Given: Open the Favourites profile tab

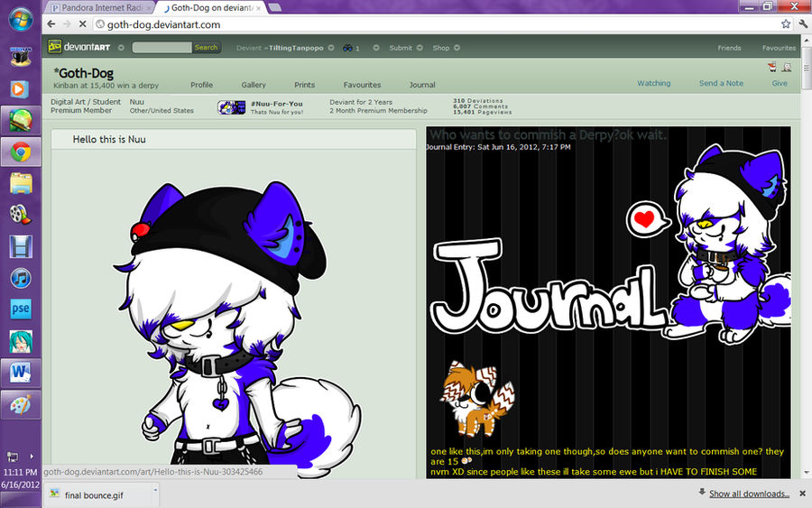Looking at the screenshot, I should click(362, 85).
